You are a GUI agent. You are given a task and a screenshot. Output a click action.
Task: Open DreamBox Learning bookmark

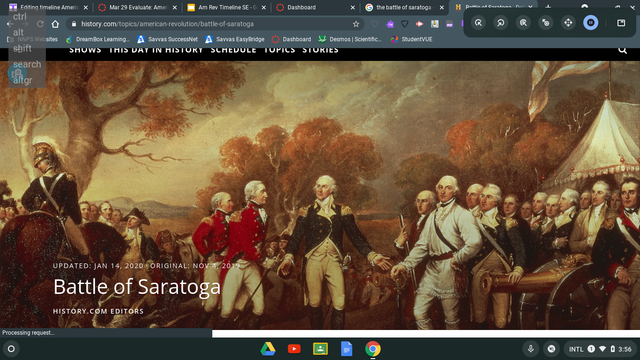point(98,39)
